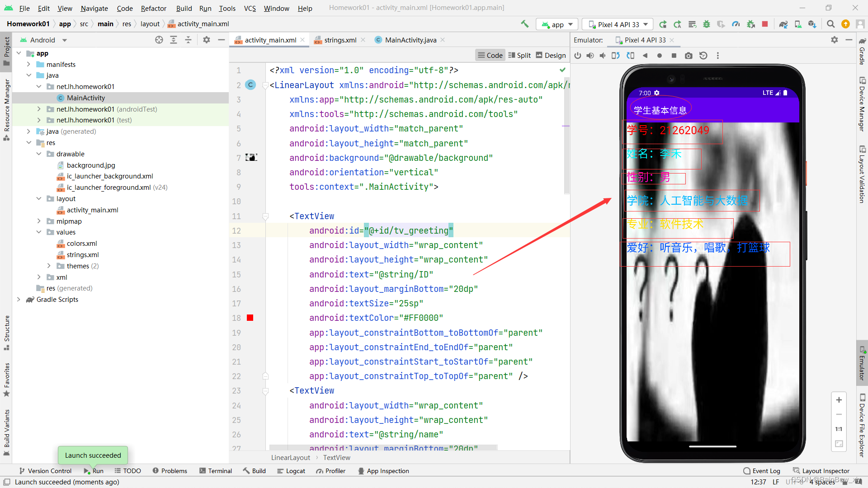Switch editor to Design mode
Image resolution: width=868 pixels, height=488 pixels.
click(551, 55)
